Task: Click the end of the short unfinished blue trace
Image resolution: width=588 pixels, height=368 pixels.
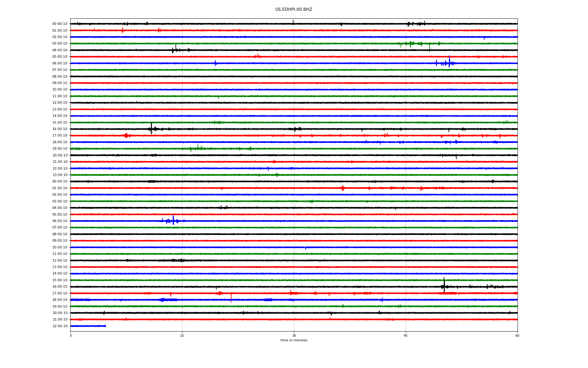Action: 105,326
